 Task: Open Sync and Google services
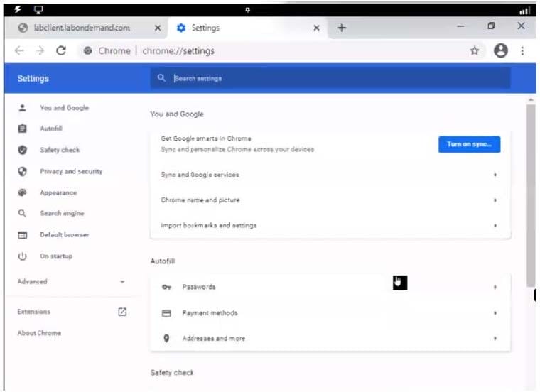click(330, 175)
